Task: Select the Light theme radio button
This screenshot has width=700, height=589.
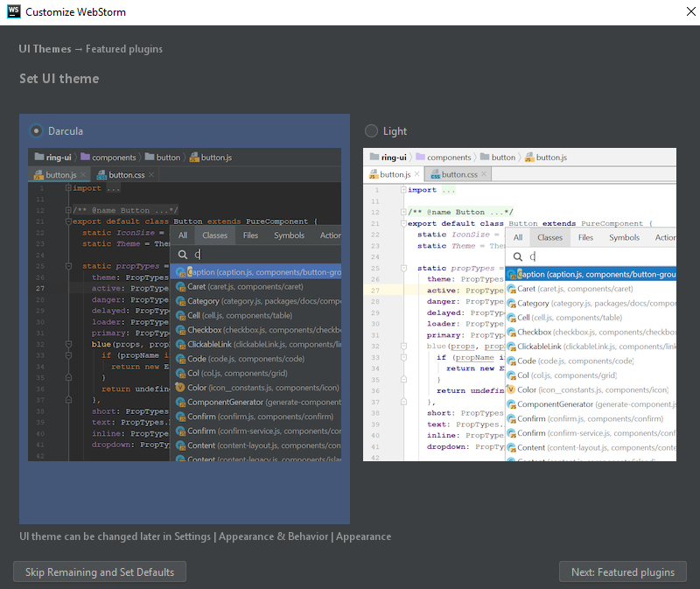Action: pos(371,130)
